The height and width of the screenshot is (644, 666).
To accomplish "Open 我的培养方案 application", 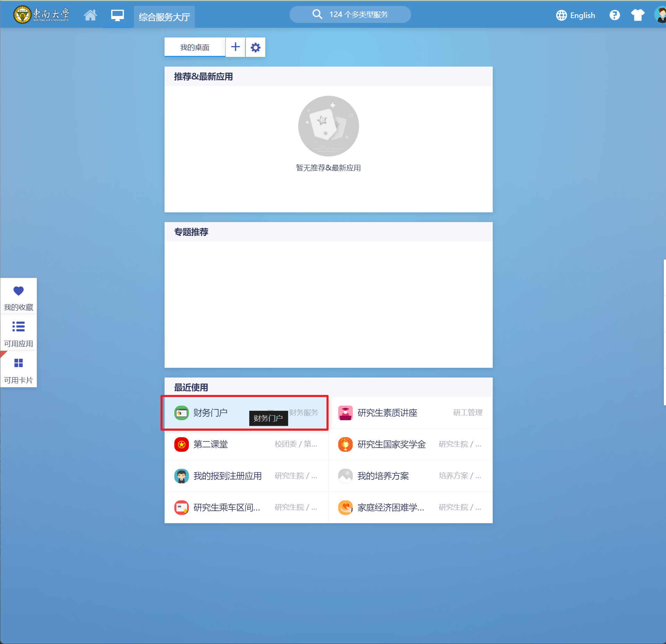I will point(383,476).
